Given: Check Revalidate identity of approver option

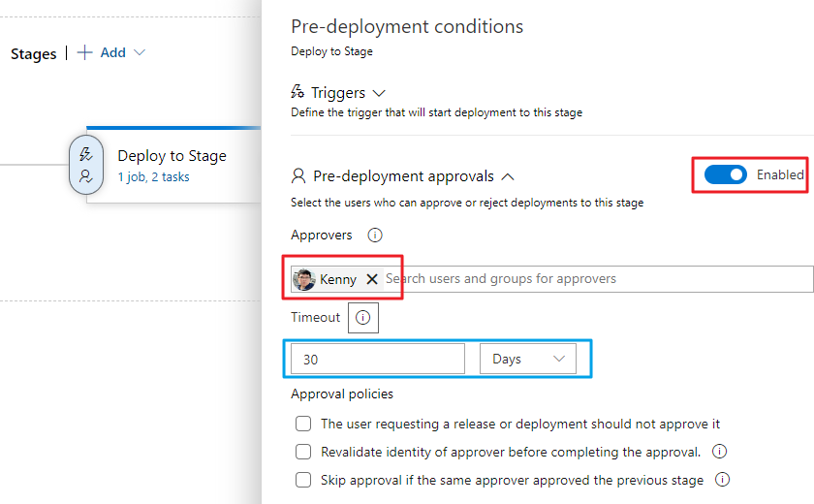Looking at the screenshot, I should point(303,452).
